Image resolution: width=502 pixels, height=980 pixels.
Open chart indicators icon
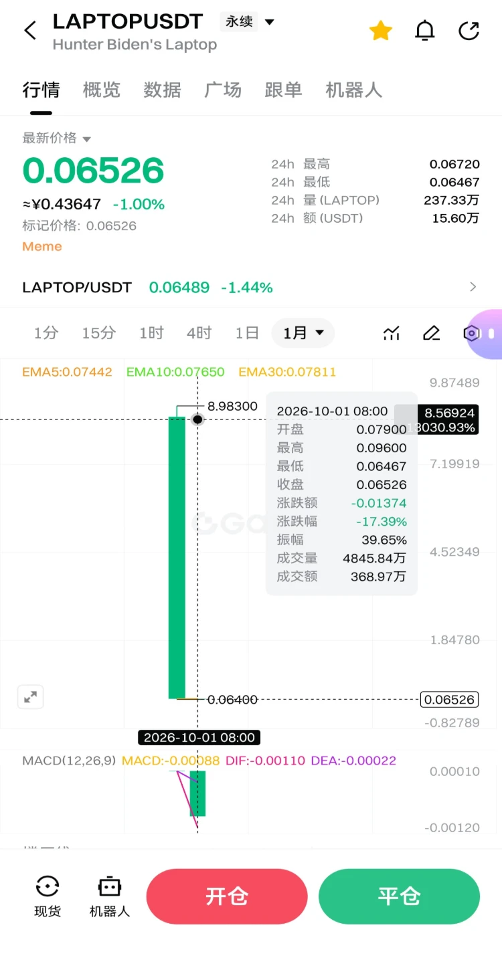392,333
